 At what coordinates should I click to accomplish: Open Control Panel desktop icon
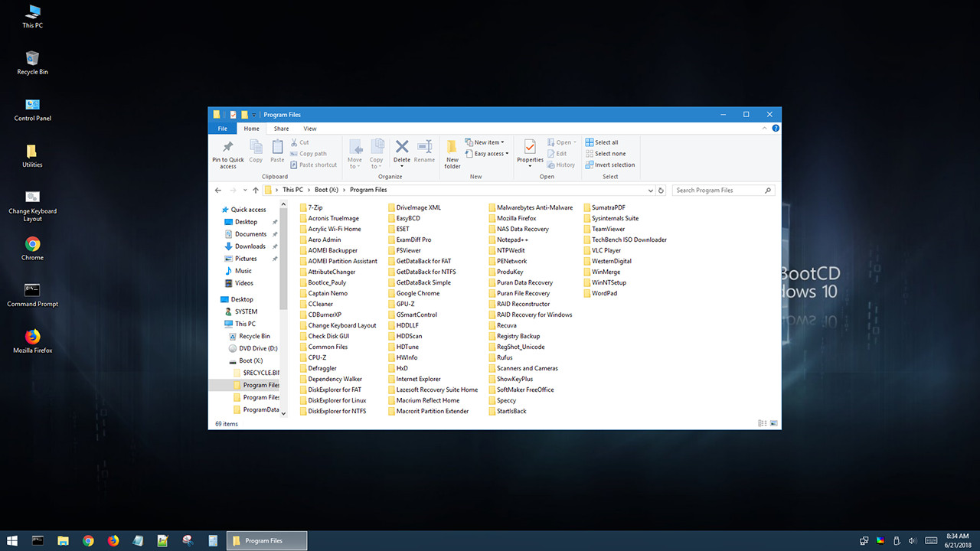(32, 106)
